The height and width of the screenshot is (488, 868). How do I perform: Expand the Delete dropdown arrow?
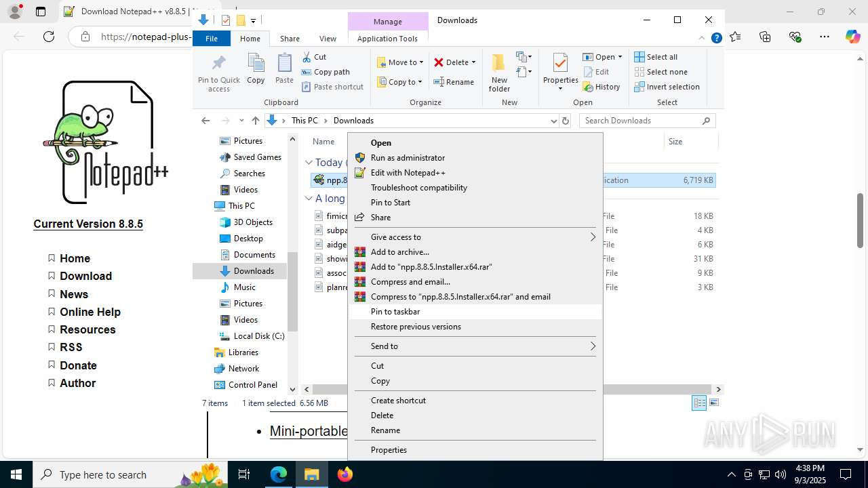click(473, 62)
